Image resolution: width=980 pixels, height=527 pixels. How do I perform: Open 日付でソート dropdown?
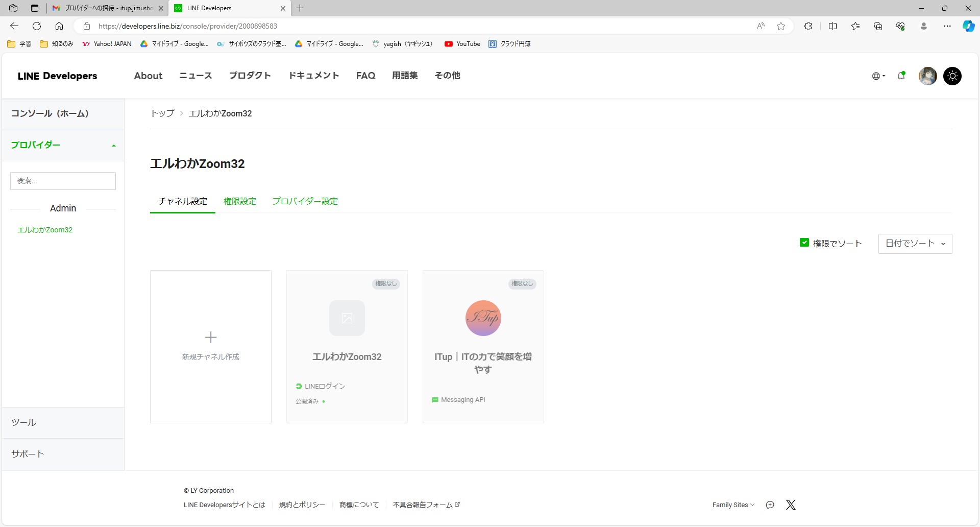point(915,244)
